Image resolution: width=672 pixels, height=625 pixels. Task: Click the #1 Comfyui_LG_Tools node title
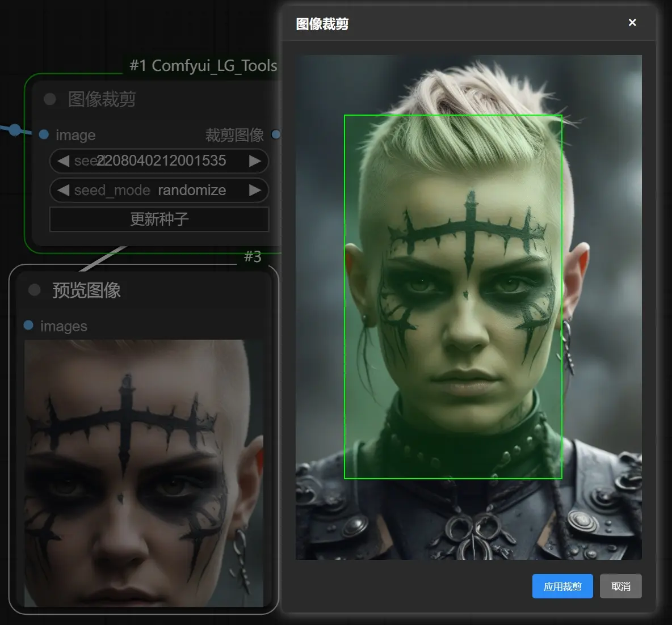click(x=202, y=65)
